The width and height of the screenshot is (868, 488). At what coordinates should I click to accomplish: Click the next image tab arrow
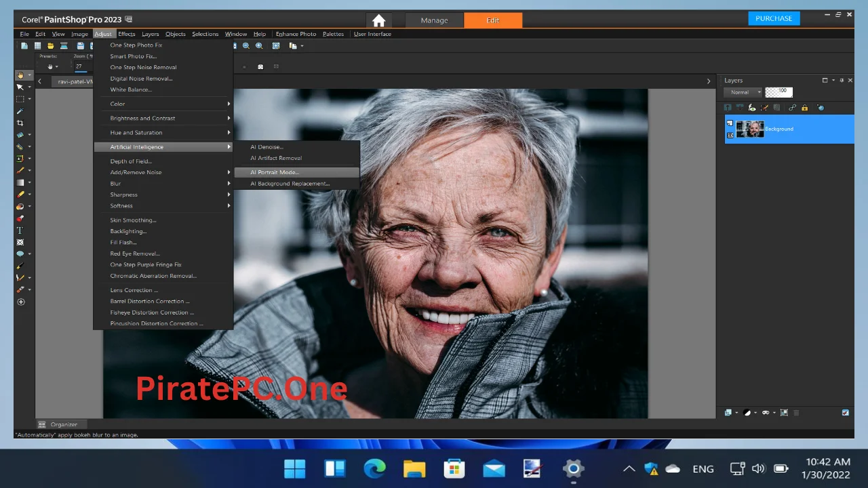709,81
